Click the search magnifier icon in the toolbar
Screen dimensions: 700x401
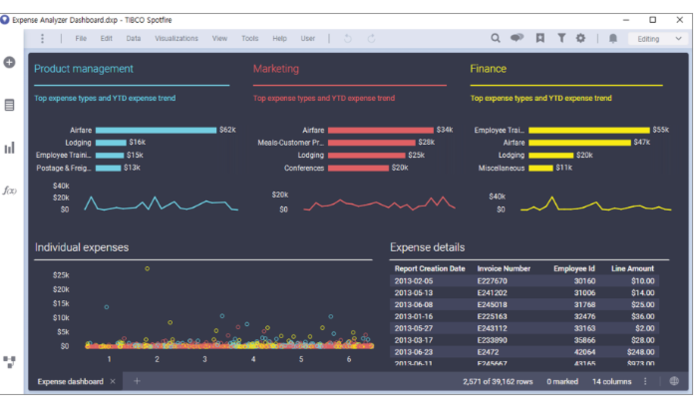click(x=495, y=38)
